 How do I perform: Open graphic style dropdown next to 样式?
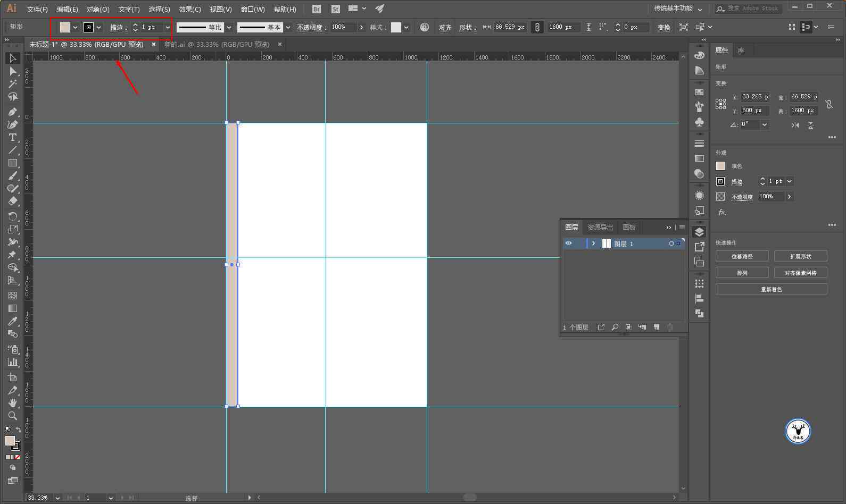coord(407,27)
